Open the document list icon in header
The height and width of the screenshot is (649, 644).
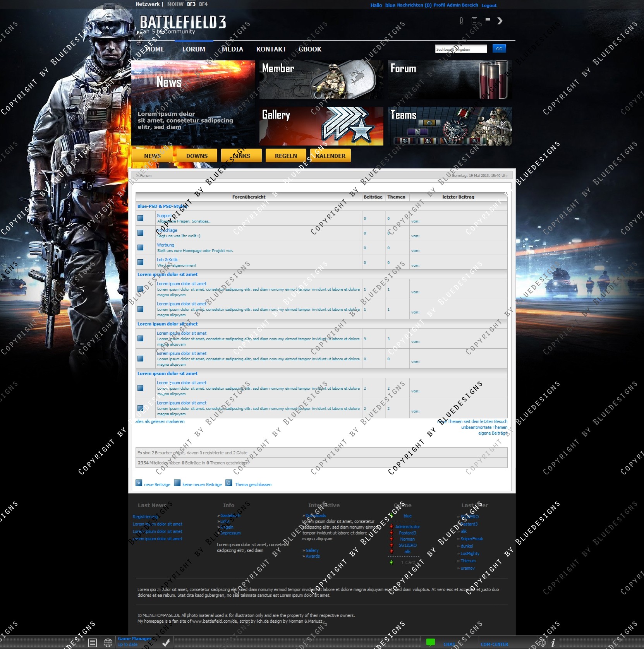[474, 21]
